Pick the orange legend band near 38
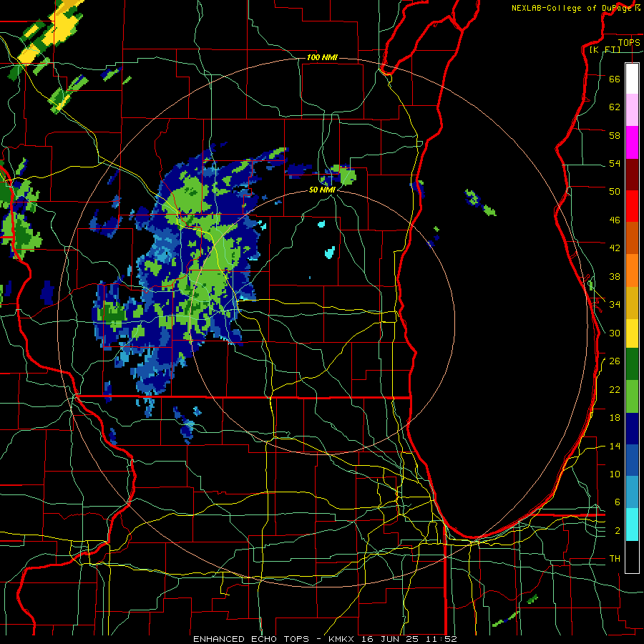The width and height of the screenshot is (644, 644). pos(632,270)
